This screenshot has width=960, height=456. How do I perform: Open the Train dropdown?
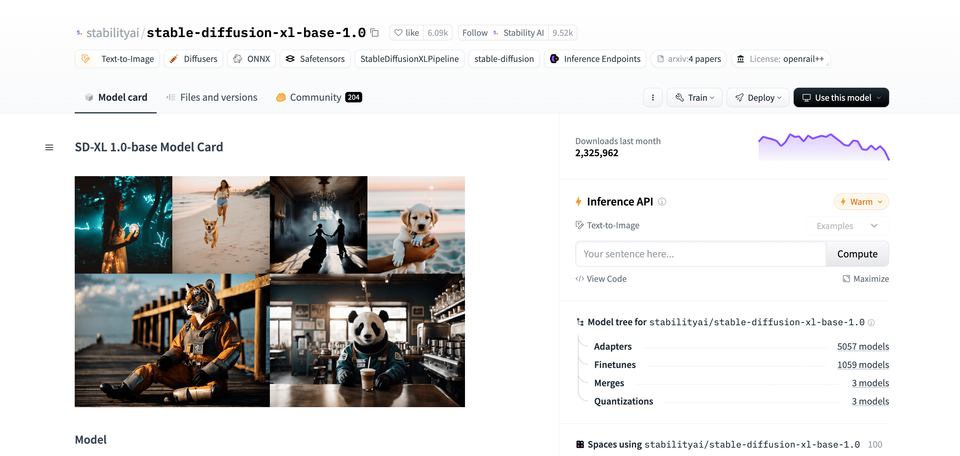point(693,98)
